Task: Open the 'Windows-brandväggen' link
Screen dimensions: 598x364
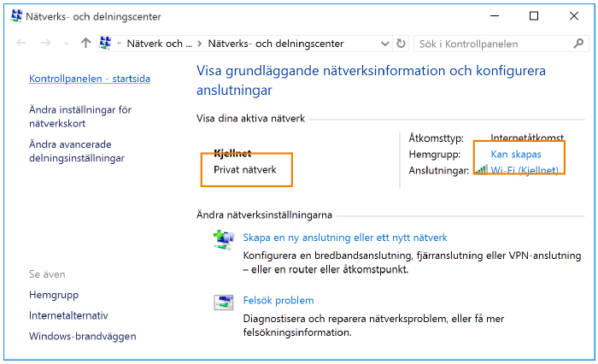Action: click(82, 336)
